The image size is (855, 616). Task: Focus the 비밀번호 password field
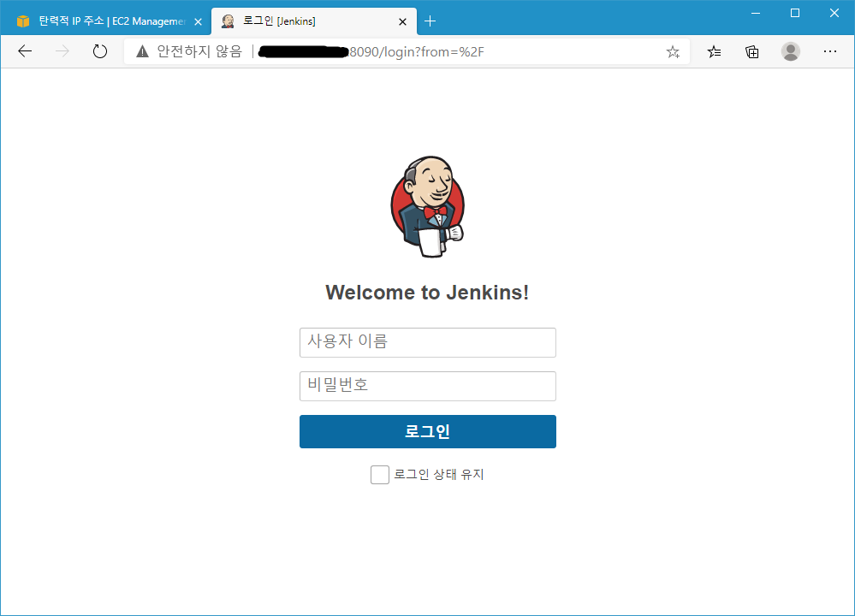coord(428,386)
